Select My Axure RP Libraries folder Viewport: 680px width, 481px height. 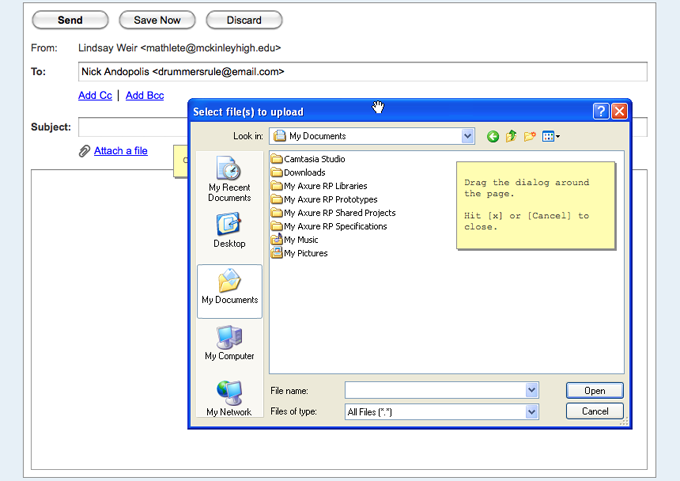click(x=319, y=186)
